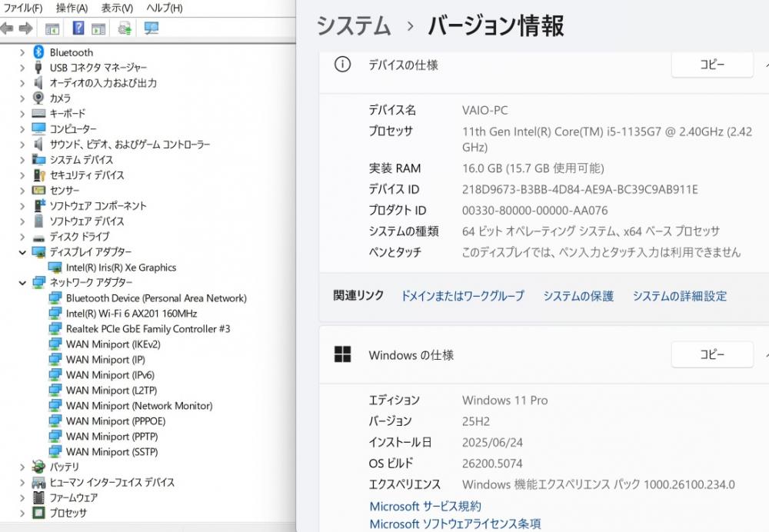Select the Bluetooth category icon

(38, 52)
